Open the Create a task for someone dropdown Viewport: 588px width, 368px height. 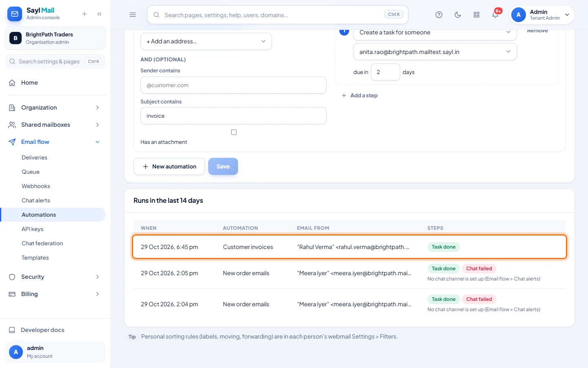coord(435,32)
